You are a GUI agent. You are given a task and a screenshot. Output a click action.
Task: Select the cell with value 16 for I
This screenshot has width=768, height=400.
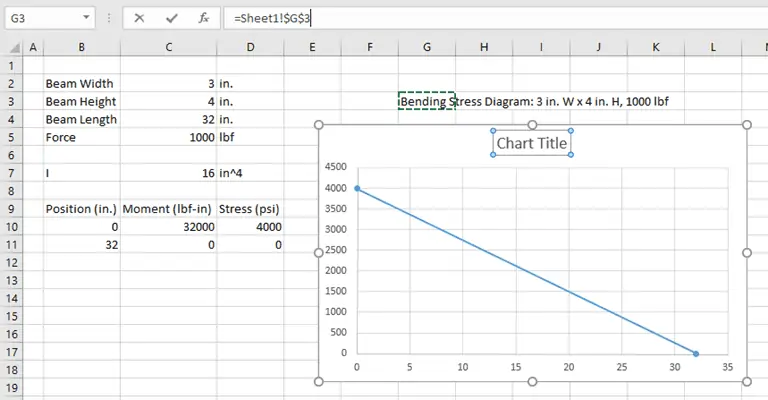click(x=168, y=173)
